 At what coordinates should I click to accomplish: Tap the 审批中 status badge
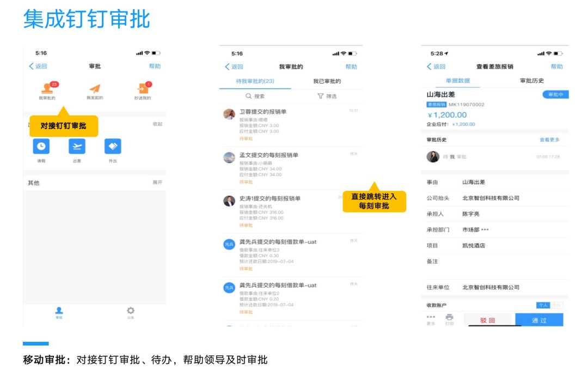coord(555,95)
